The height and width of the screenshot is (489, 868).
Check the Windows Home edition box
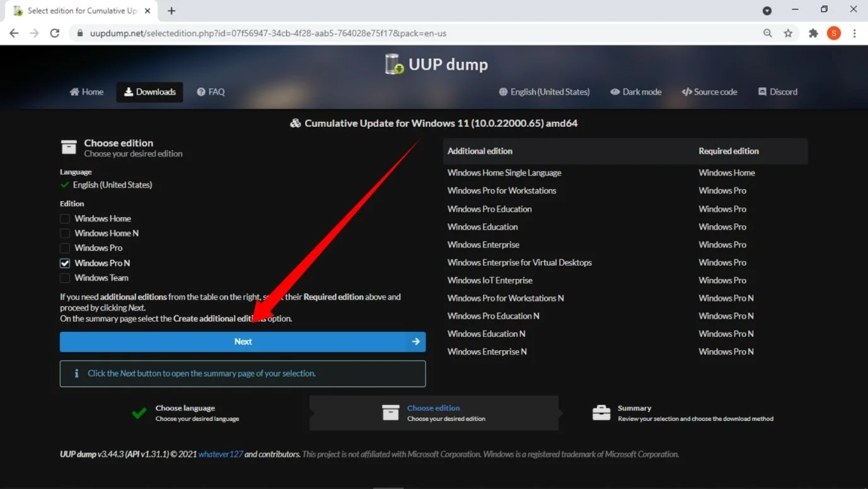(65, 219)
